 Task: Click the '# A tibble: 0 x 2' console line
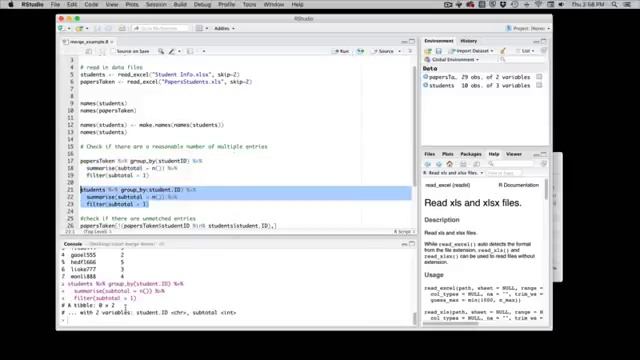(88, 305)
